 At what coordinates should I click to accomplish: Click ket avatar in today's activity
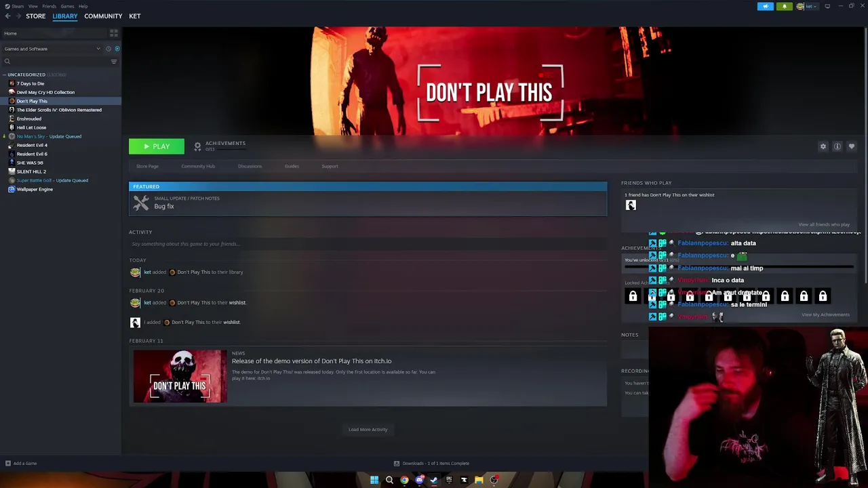135,272
